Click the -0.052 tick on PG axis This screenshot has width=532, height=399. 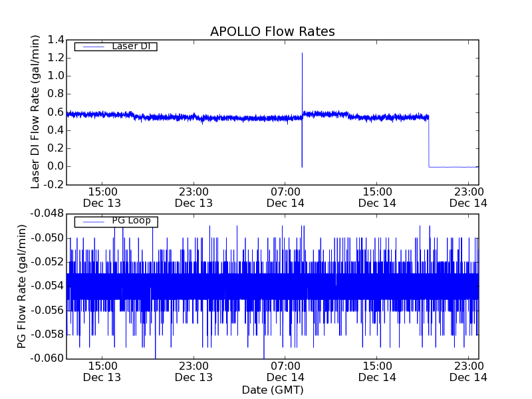(47, 262)
